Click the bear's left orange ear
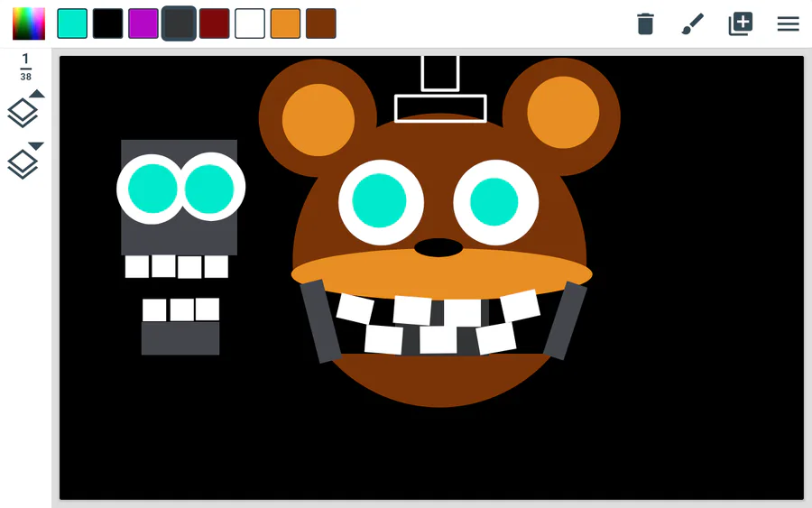The width and height of the screenshot is (812, 508). pyautogui.click(x=318, y=120)
